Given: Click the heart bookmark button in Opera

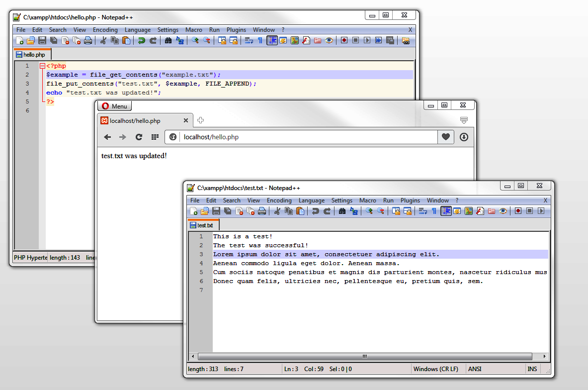Looking at the screenshot, I should pos(445,137).
